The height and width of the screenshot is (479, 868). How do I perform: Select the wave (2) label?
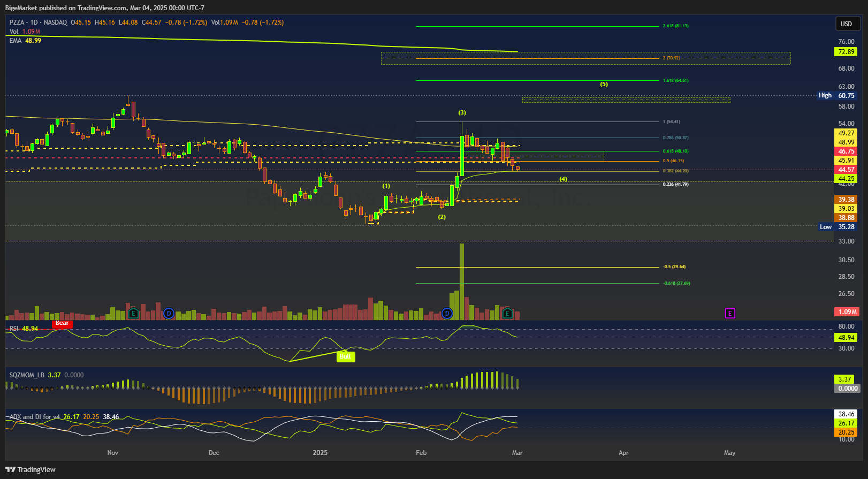(x=441, y=217)
